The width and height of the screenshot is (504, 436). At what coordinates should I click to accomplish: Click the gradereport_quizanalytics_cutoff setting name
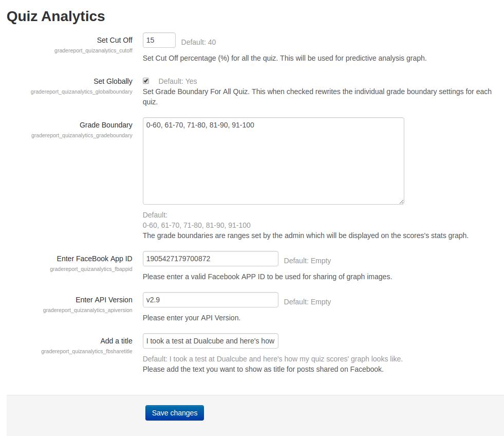[94, 51]
